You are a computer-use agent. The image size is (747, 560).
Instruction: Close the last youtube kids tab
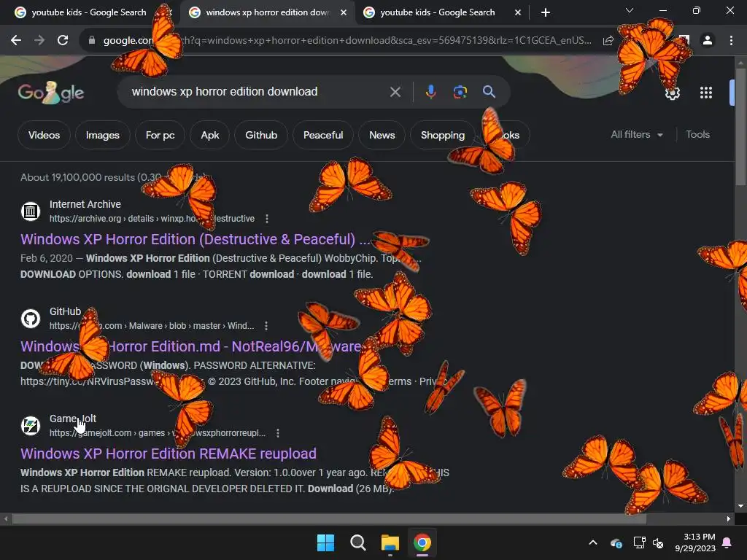(518, 12)
